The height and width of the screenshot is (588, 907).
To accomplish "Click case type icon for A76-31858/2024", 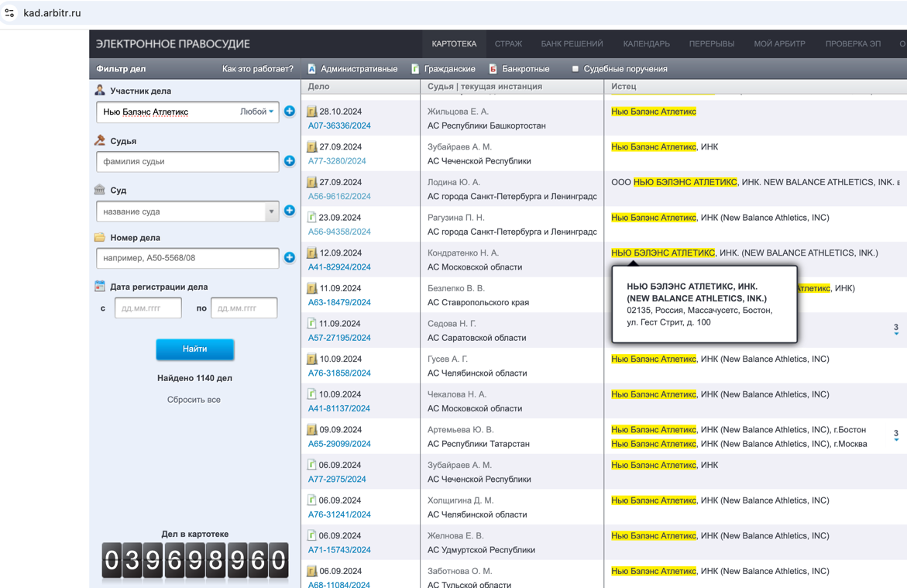I will click(312, 359).
